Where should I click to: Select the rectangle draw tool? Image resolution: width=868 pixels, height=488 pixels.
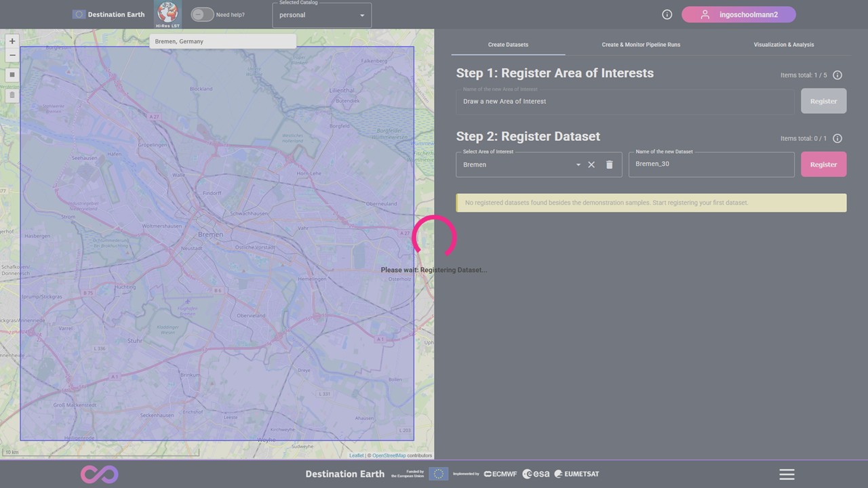click(x=12, y=75)
